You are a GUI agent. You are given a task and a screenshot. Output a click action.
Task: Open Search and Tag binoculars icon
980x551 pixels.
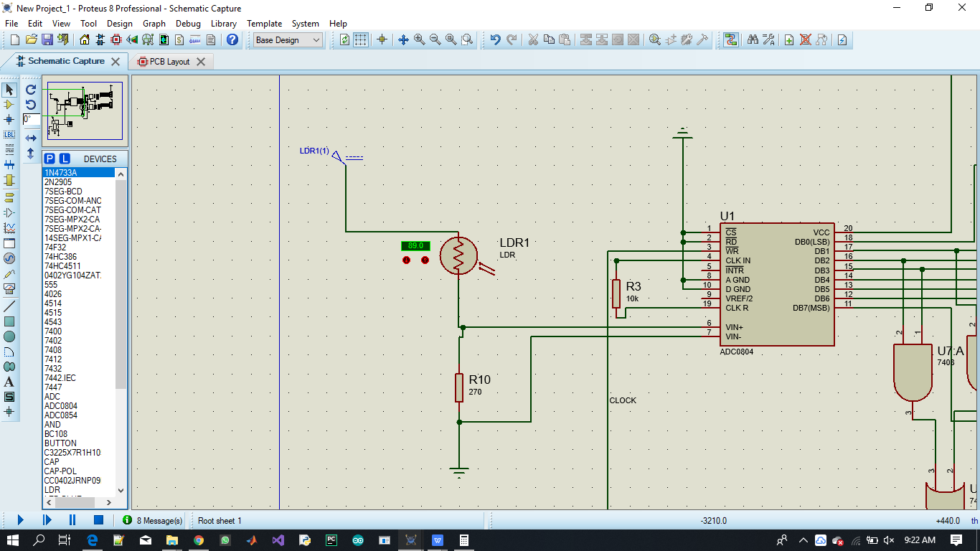tap(752, 39)
